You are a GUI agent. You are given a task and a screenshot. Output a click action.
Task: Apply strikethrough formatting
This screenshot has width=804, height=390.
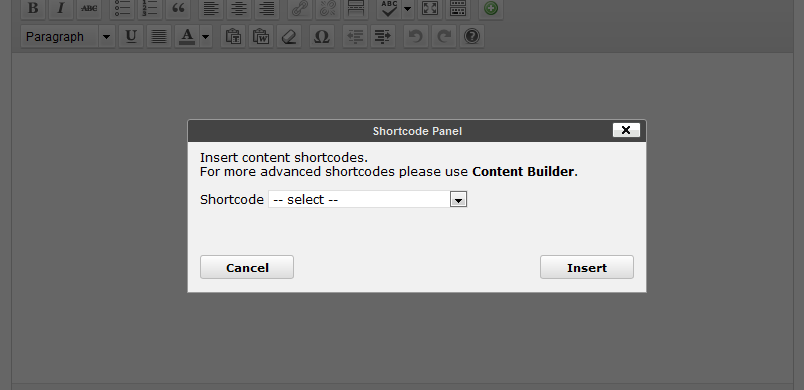[x=89, y=8]
